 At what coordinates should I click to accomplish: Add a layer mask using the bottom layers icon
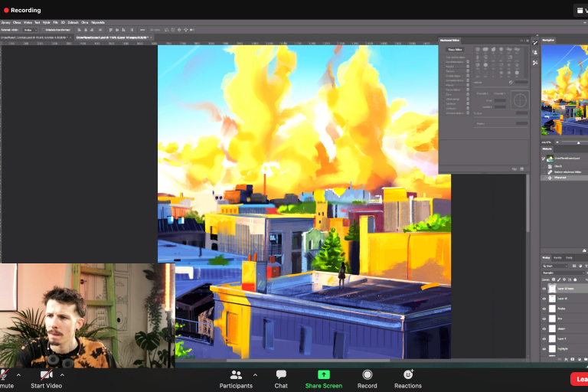[572, 359]
